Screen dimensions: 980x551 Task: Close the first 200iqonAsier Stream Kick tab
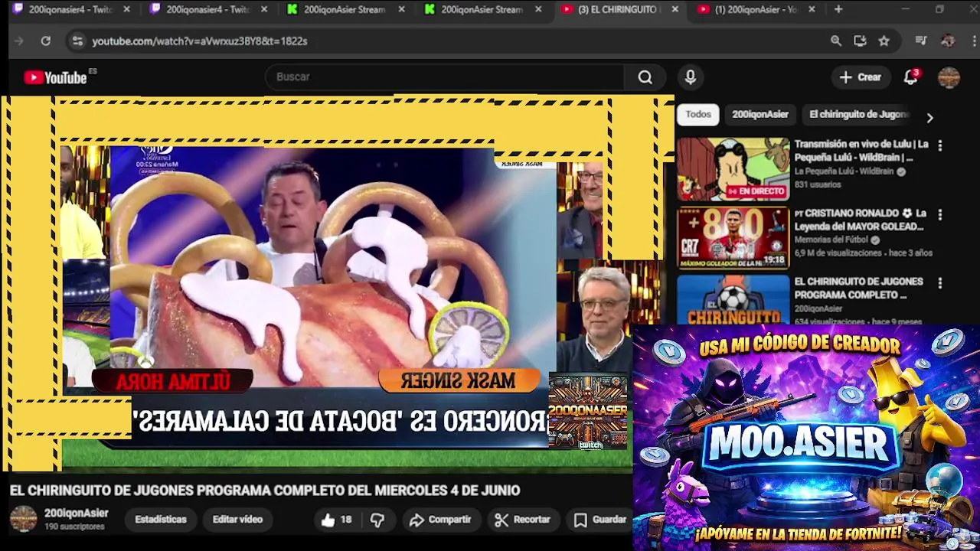pyautogui.click(x=401, y=9)
